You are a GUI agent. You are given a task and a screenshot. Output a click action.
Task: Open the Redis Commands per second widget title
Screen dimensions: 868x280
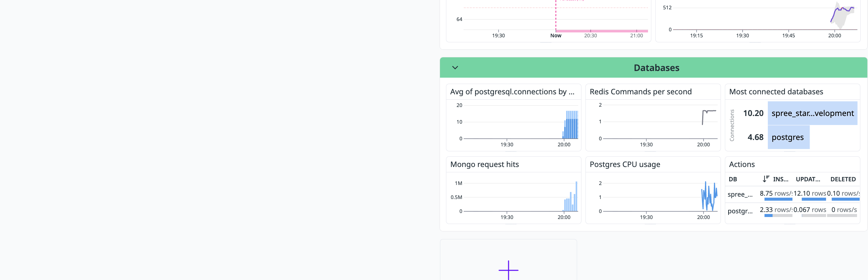click(x=640, y=92)
